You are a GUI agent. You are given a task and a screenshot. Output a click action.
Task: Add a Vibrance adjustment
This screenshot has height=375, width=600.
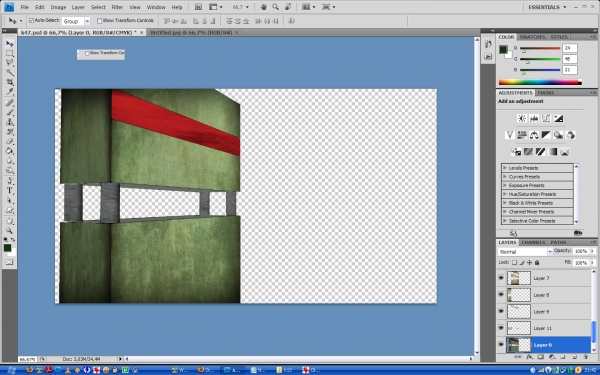pyautogui.click(x=509, y=135)
